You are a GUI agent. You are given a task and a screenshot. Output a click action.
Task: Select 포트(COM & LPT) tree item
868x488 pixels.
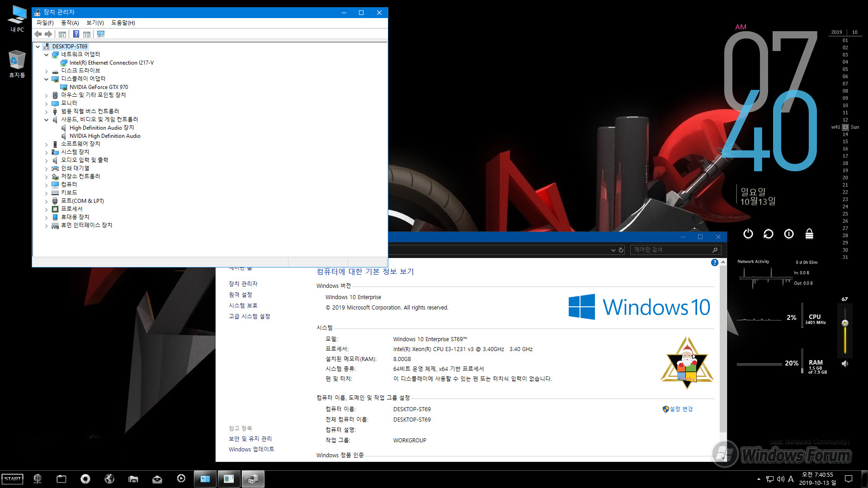[82, 201]
